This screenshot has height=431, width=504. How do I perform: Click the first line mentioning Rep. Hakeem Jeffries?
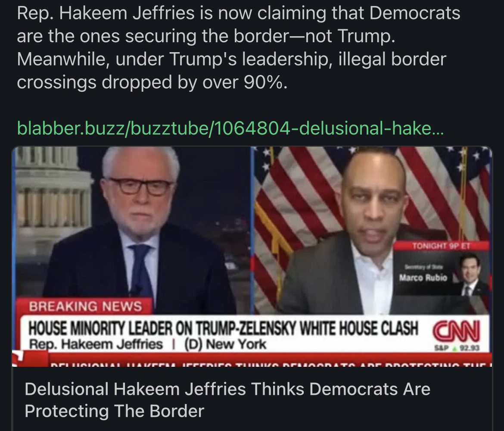239,13
